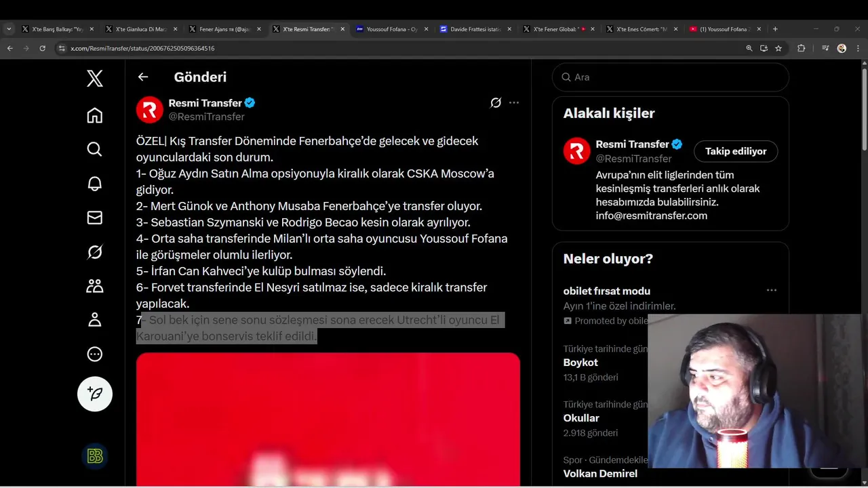This screenshot has height=488, width=868.
Task: Go to the Home feed icon
Action: 95,115
